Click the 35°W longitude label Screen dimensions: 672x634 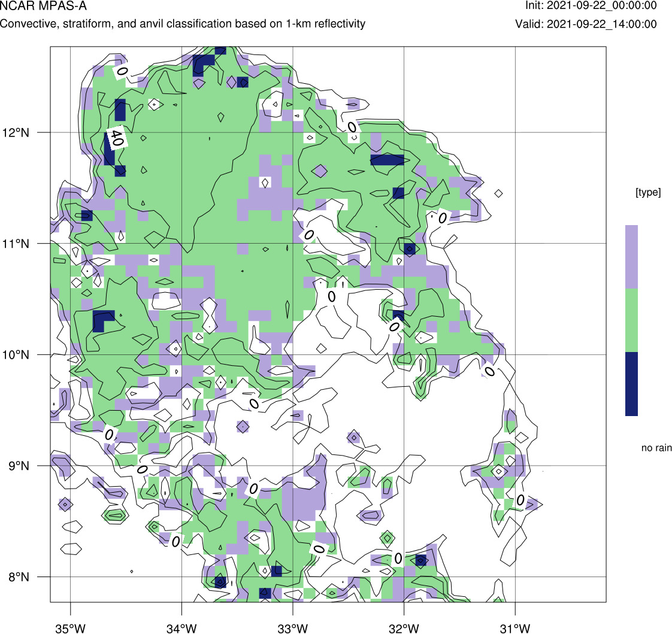point(71,629)
